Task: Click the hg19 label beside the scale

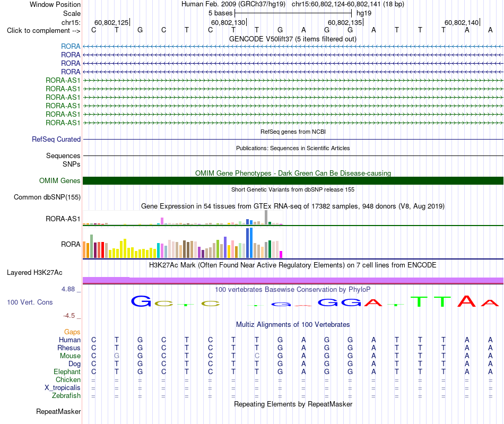Action: 364,13
